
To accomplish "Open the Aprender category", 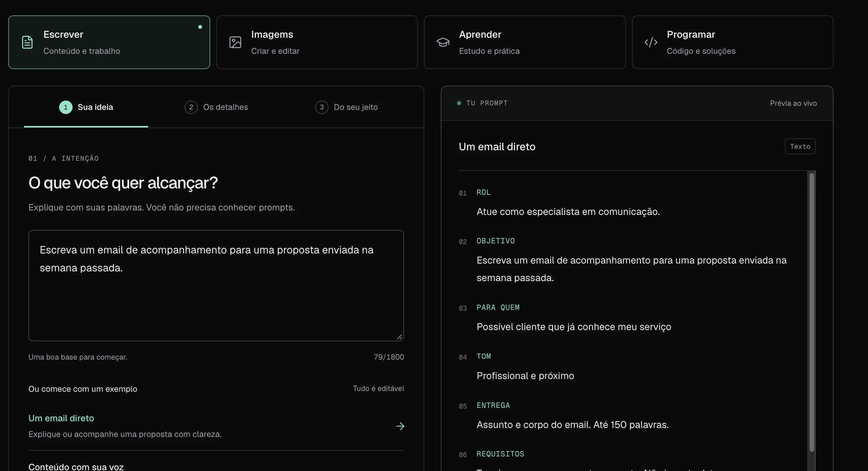I will tap(525, 42).
